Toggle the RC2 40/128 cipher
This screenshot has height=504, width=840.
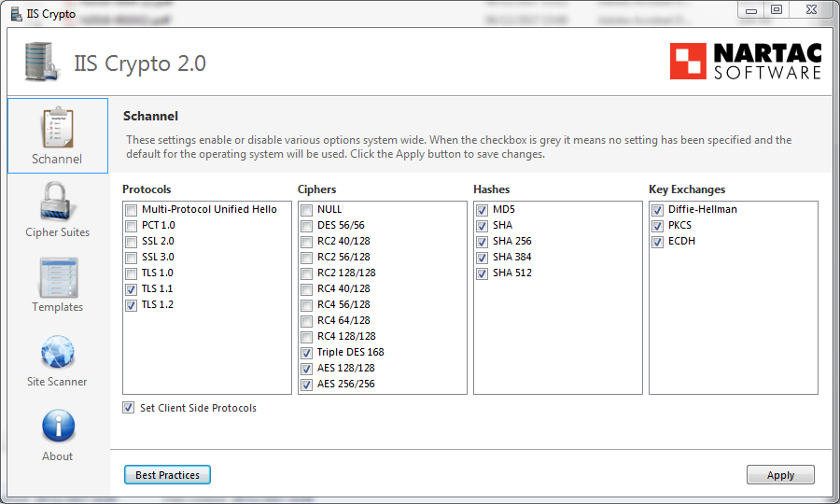coord(306,242)
